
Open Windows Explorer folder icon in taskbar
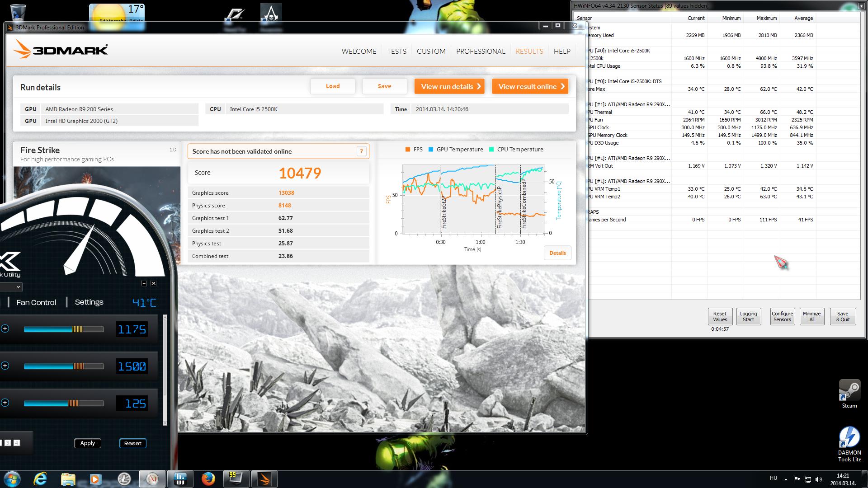click(x=68, y=479)
